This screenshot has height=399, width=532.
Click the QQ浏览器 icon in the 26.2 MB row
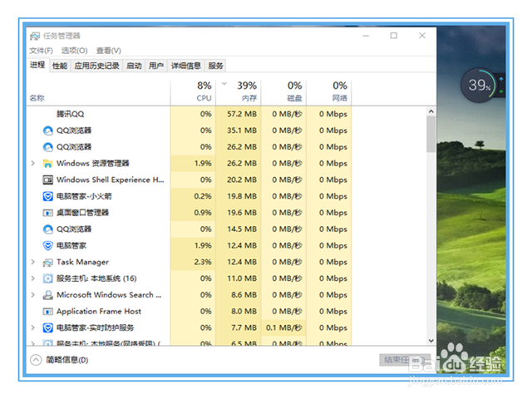(48, 147)
